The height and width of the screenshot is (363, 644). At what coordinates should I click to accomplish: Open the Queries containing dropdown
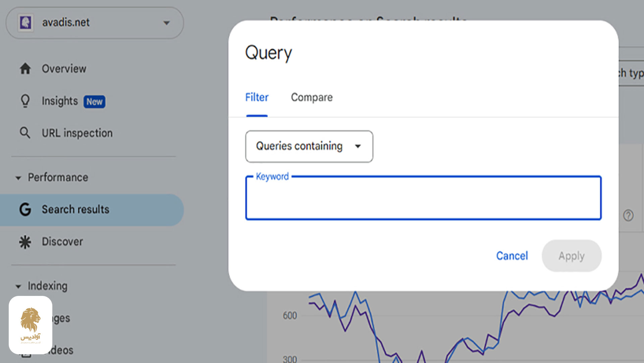[x=309, y=146]
